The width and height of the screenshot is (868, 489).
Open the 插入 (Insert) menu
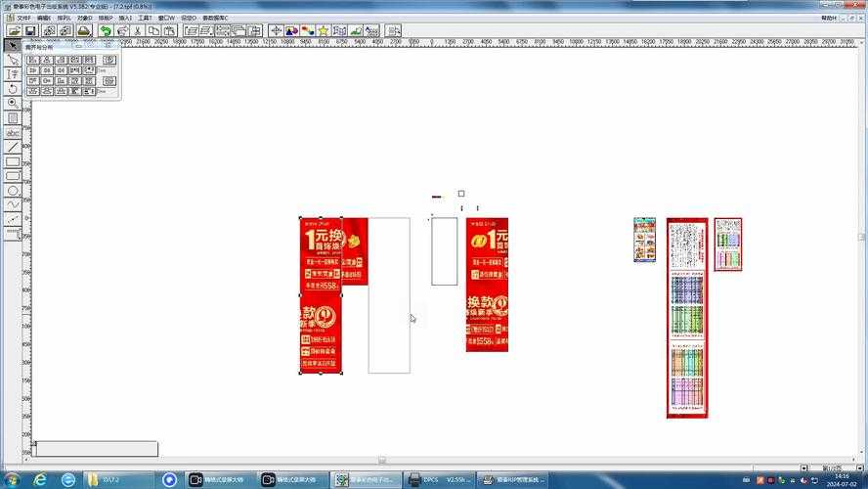pyautogui.click(x=124, y=18)
